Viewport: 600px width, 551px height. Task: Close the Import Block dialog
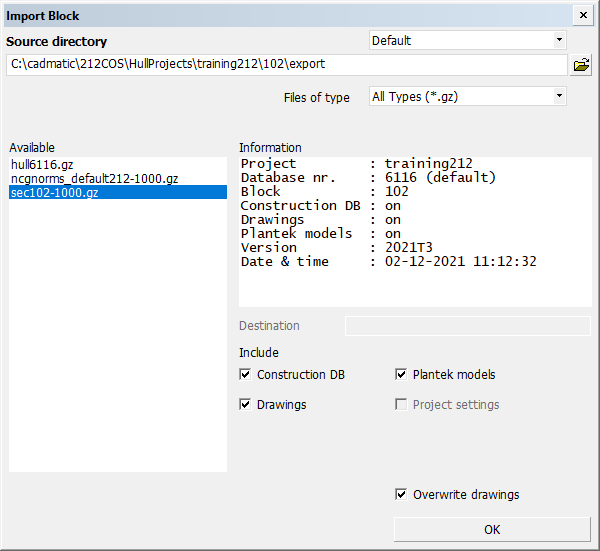pos(583,15)
